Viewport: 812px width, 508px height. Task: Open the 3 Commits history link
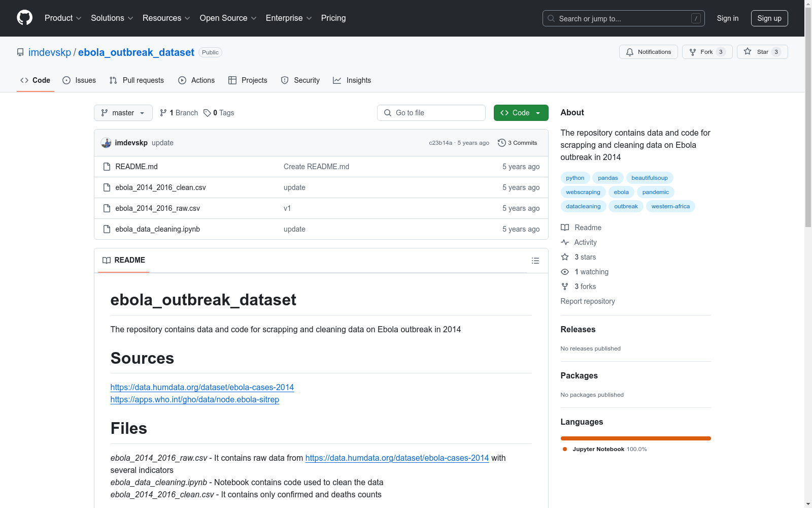[x=518, y=143]
